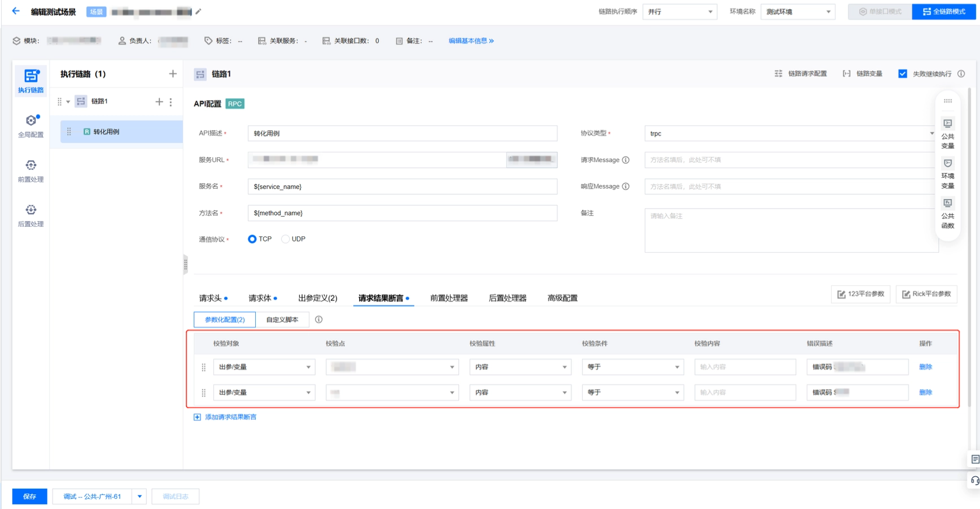Viewport: 980px width, 509px height.
Task: Open 公共变量 in the floating panel
Action: [x=948, y=134]
